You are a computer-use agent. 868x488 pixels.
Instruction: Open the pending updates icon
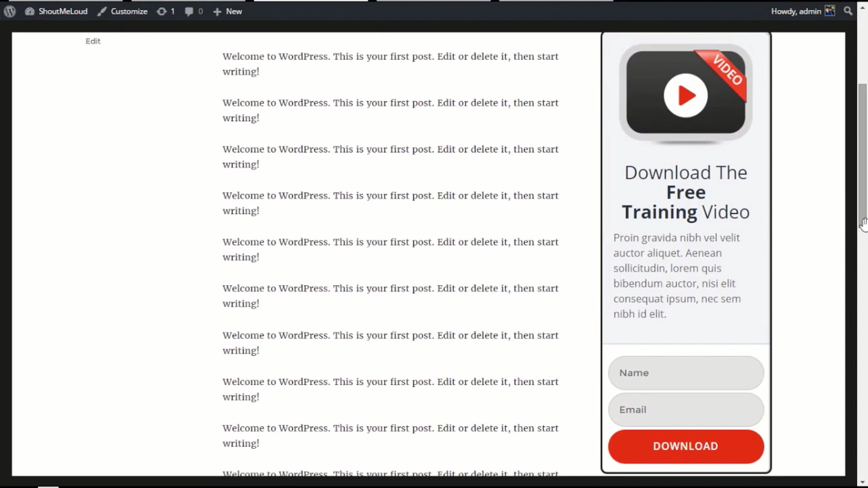click(x=161, y=12)
